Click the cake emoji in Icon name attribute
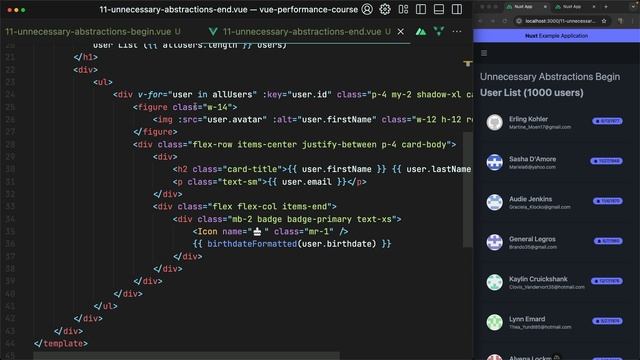The image size is (640, 360). pyautogui.click(x=257, y=231)
